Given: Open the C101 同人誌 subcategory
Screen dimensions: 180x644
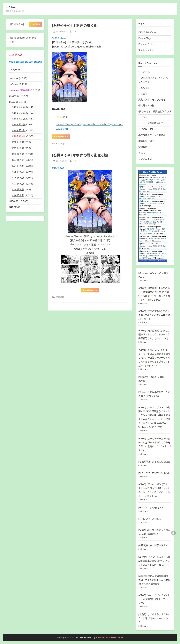Looking at the screenshot, I should click(19, 113).
